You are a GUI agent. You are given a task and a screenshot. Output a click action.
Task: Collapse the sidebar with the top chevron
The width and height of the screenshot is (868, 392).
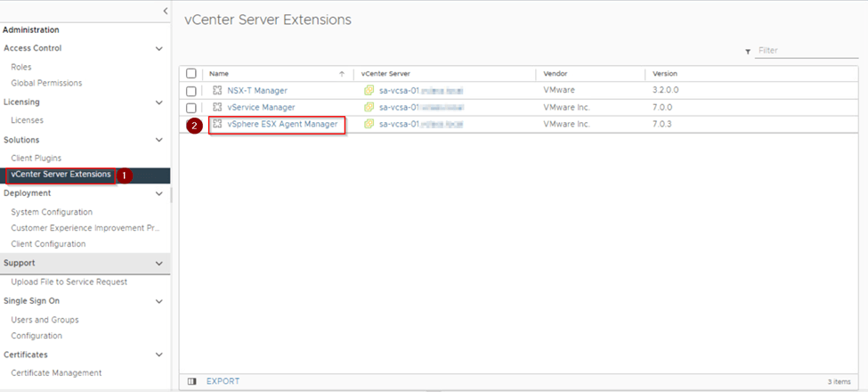[165, 10]
